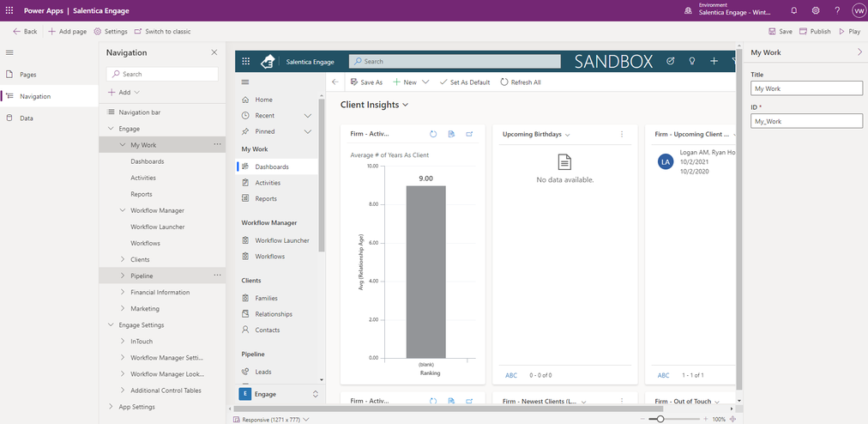Open the notifications bell
Viewport: 868px width, 424px height.
coord(794,10)
